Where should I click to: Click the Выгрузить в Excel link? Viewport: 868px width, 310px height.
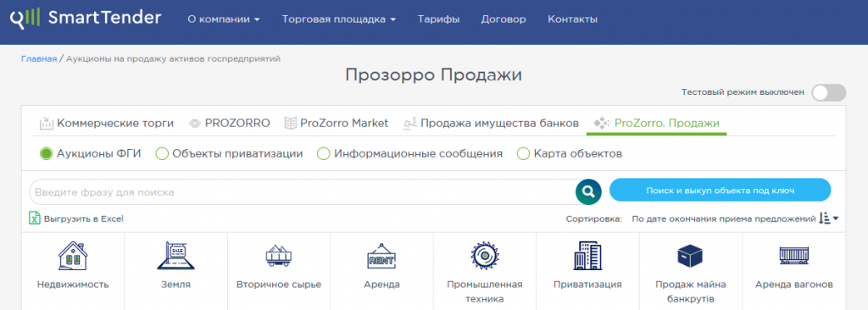point(84,219)
